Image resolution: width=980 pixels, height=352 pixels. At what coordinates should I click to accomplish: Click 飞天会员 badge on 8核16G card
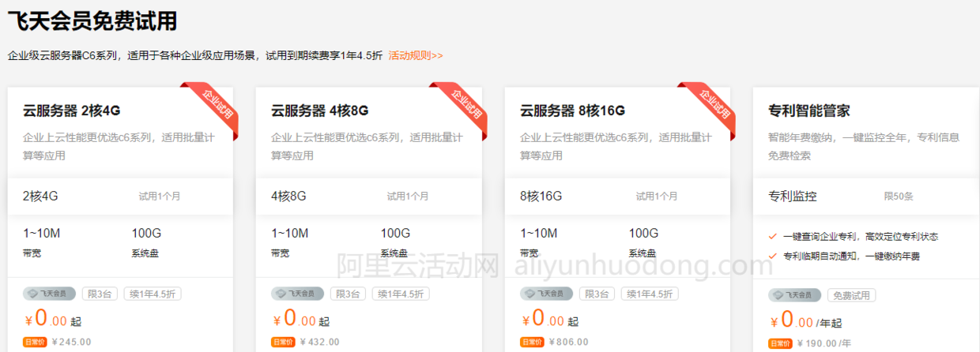pyautogui.click(x=546, y=294)
